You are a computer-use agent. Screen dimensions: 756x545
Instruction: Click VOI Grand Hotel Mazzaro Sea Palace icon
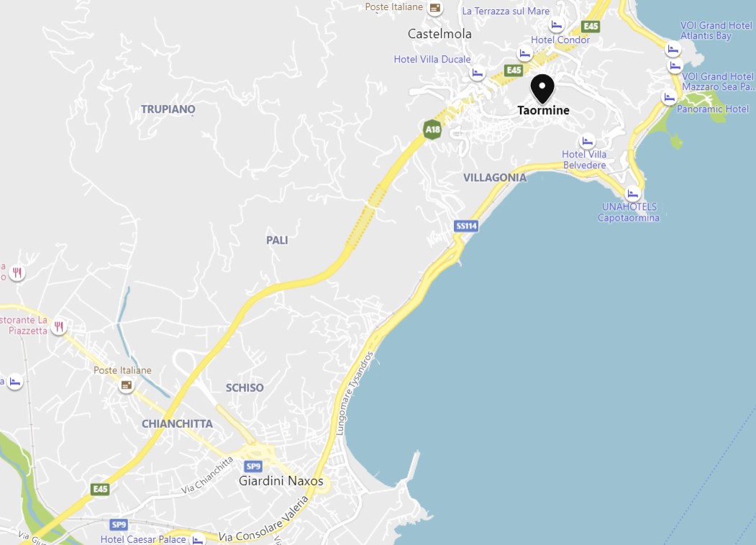[x=675, y=65]
